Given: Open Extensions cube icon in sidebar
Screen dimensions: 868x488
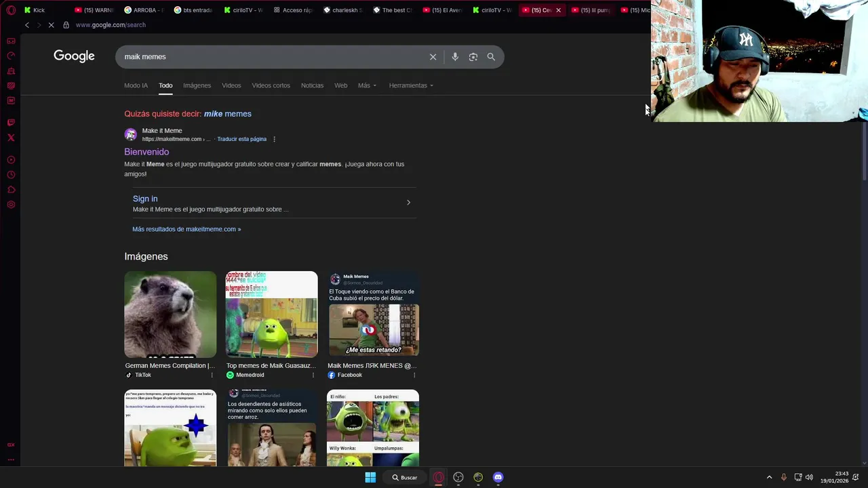Looking at the screenshot, I should pyautogui.click(x=11, y=190).
